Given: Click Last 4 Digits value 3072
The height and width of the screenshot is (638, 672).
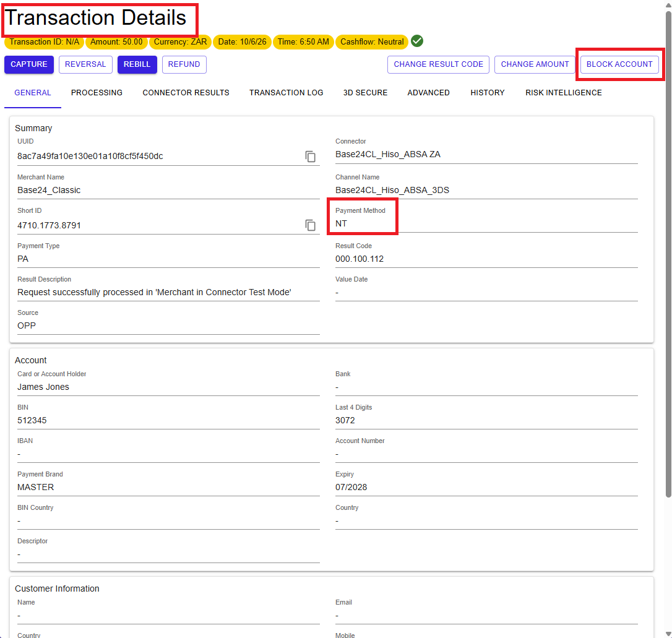Looking at the screenshot, I should (x=345, y=420).
